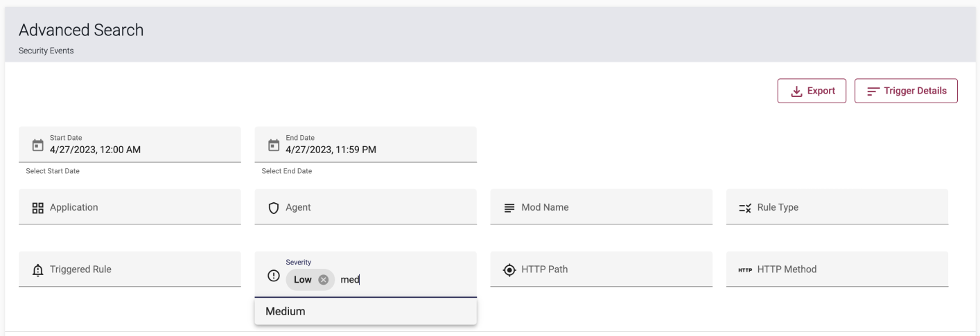Select Medium from the severity suggestions
Image resolution: width=980 pixels, height=336 pixels.
(365, 311)
